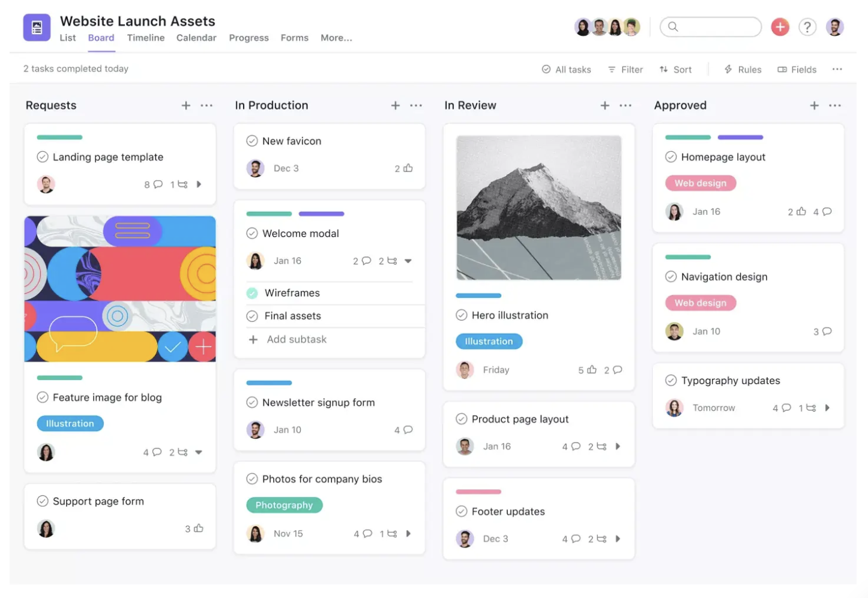Mark Landing page template complete
The image size is (868, 598).
point(43,157)
